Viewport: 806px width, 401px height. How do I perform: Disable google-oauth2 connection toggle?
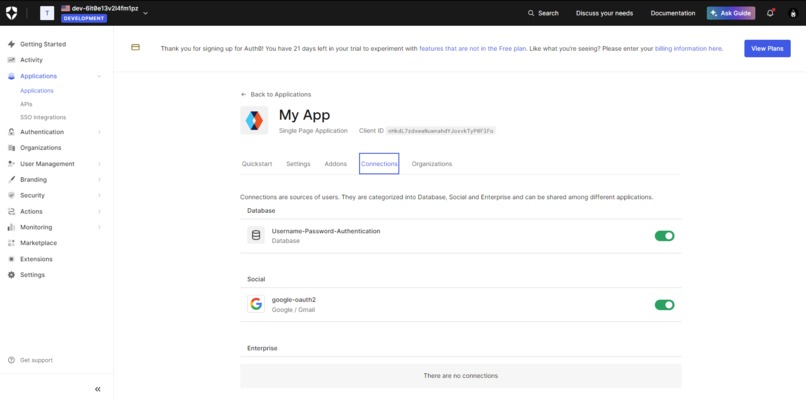point(664,305)
